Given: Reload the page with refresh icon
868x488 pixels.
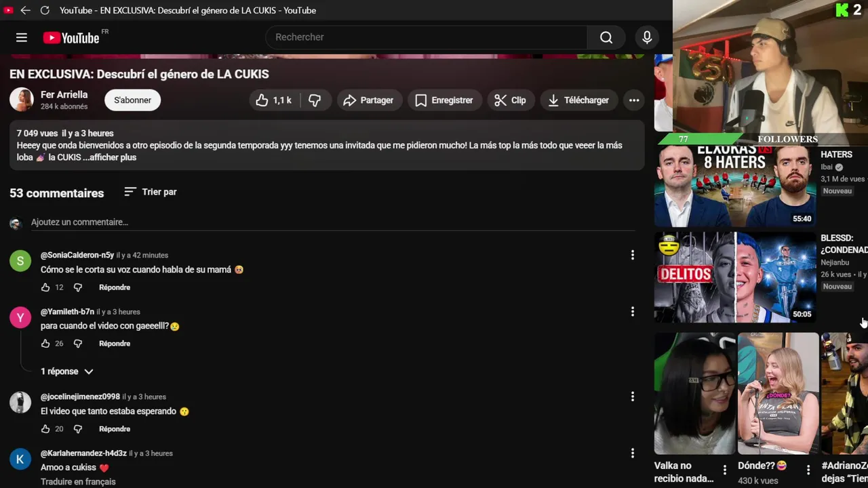Looking at the screenshot, I should click(x=45, y=10).
